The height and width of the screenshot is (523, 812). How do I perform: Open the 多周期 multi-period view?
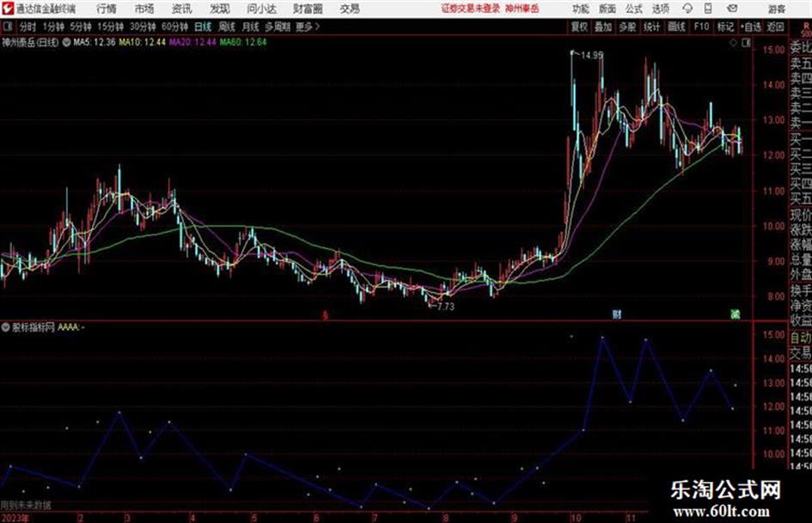(x=278, y=27)
